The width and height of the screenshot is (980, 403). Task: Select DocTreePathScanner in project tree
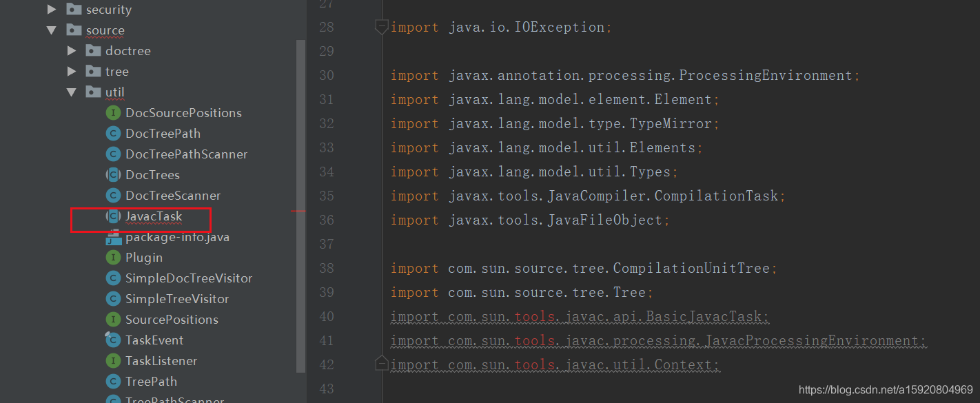[186, 154]
